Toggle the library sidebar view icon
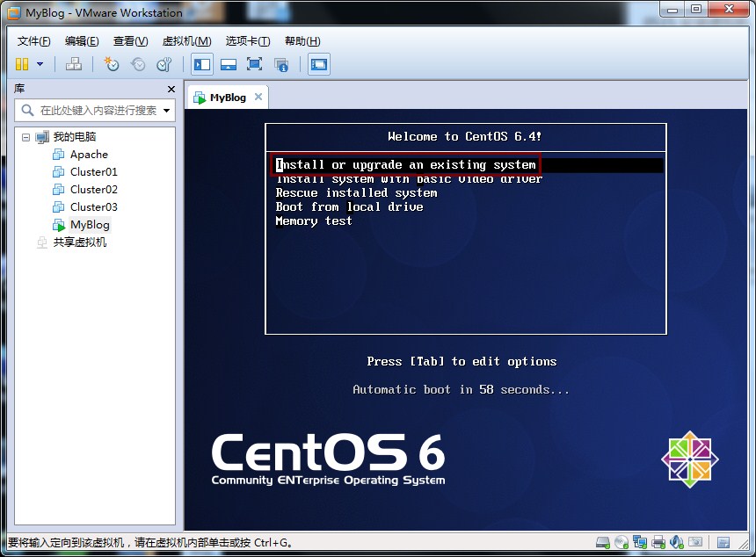This screenshot has height=557, width=756. (x=202, y=64)
